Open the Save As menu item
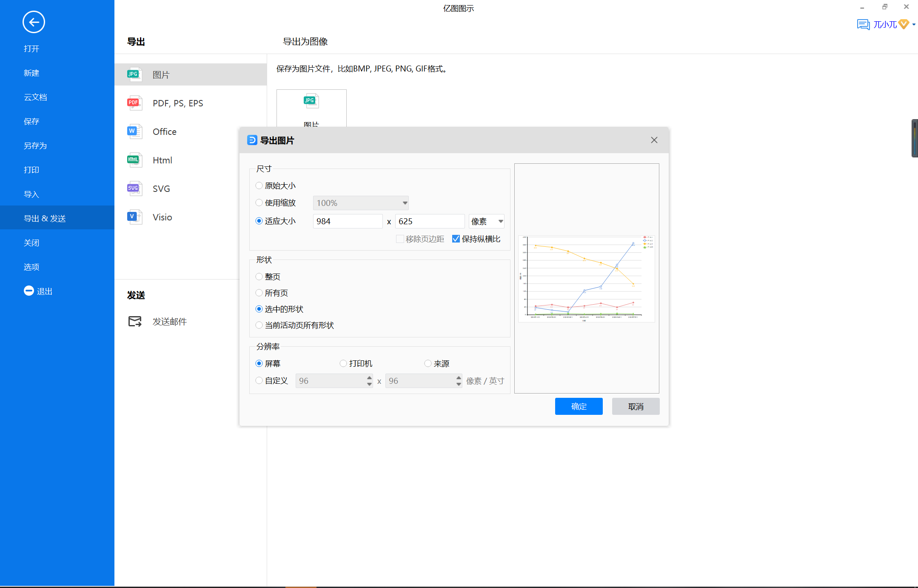This screenshot has width=918, height=588. click(35, 146)
